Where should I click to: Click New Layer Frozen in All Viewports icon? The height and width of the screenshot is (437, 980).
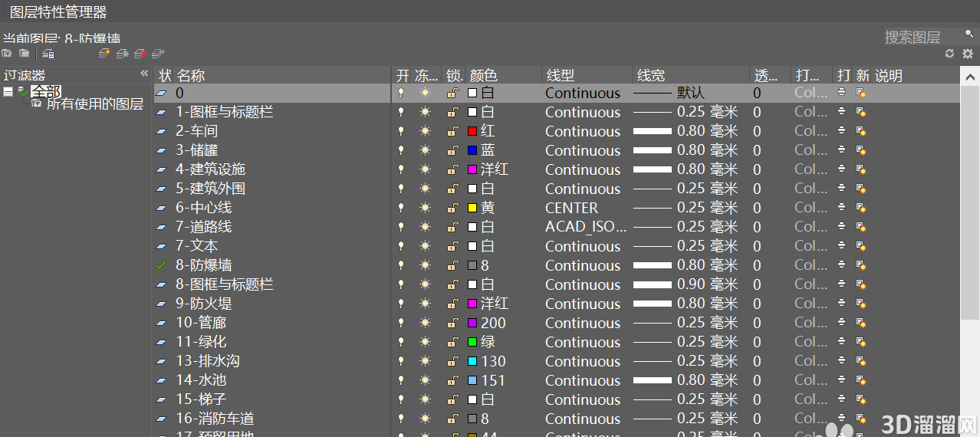123,54
